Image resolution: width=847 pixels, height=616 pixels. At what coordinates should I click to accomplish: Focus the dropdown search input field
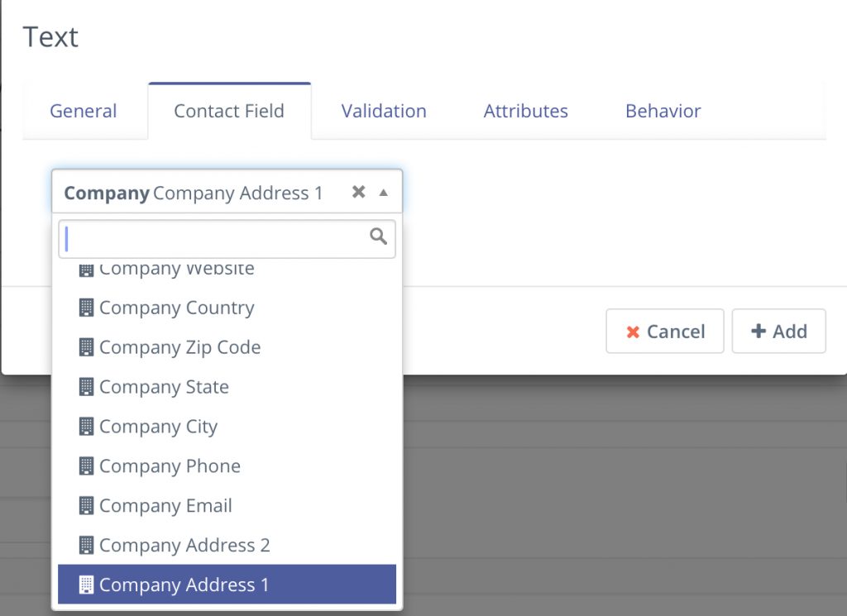click(x=227, y=238)
